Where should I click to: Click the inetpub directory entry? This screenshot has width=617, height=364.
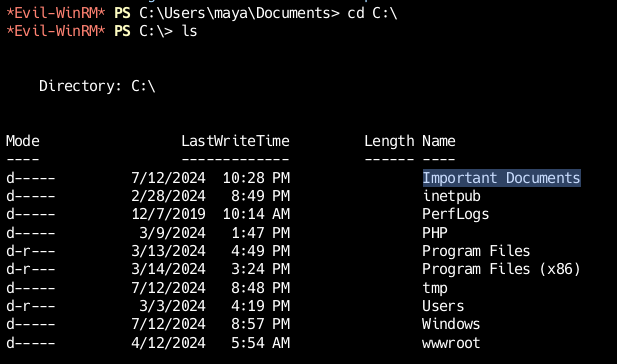(452, 196)
